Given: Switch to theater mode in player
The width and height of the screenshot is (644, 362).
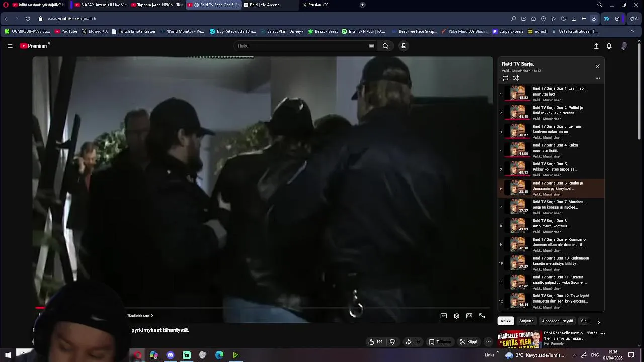Looking at the screenshot, I should (x=469, y=316).
